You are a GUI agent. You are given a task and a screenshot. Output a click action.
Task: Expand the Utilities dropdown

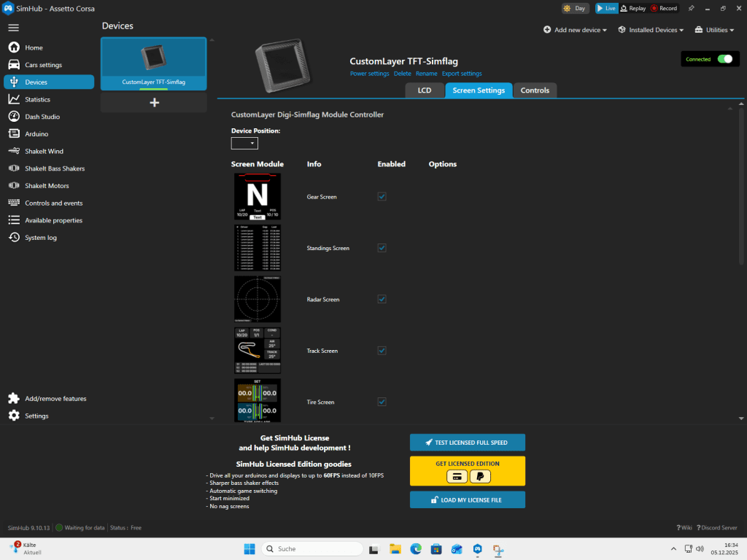point(711,30)
